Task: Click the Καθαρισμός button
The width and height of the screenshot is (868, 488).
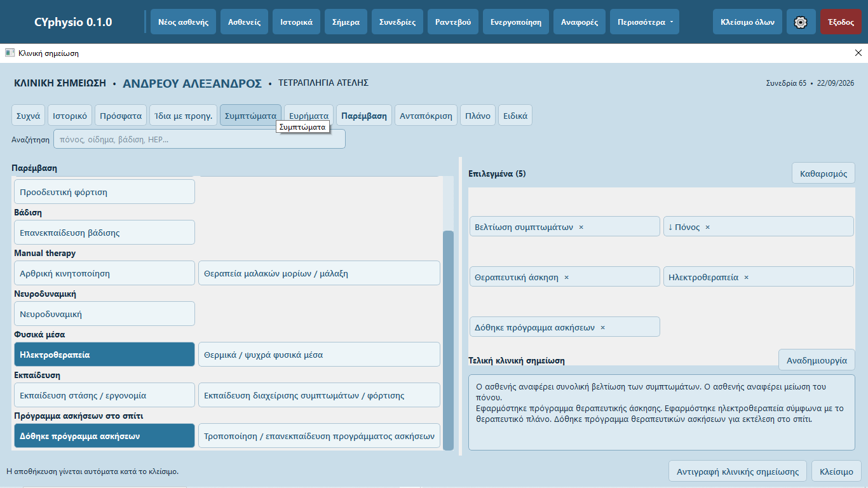Action: pos(824,173)
